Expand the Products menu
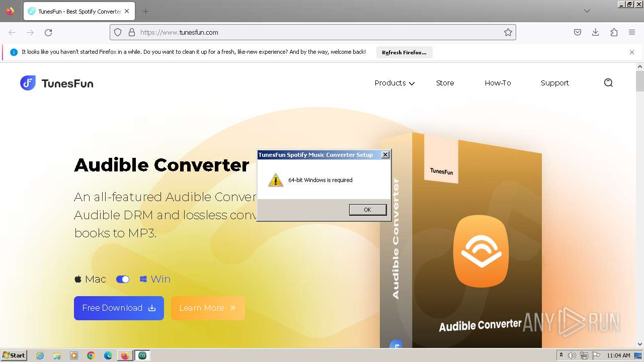 tap(394, 83)
